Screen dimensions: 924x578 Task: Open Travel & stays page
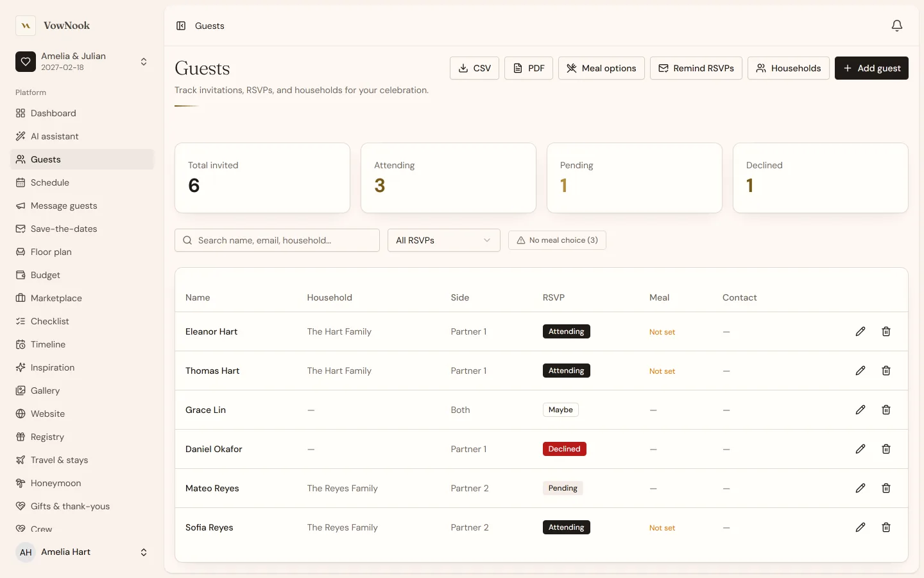click(x=82, y=460)
